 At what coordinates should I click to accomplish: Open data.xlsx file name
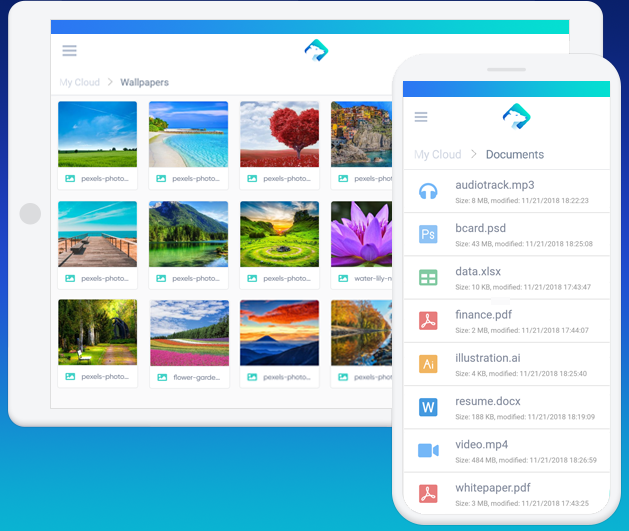[478, 272]
